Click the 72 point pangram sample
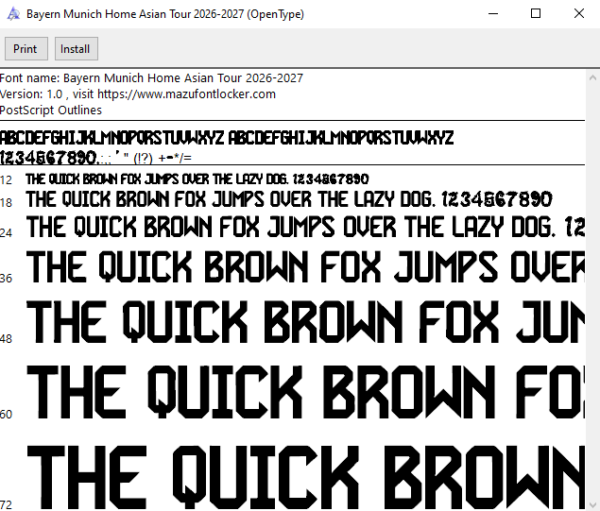 (x=305, y=477)
